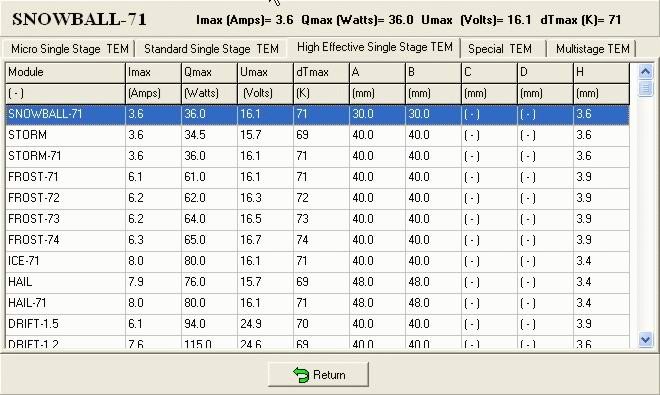Click Umax value 16.3 in FROST-72 row
This screenshot has height=395, width=660.
[x=251, y=198]
